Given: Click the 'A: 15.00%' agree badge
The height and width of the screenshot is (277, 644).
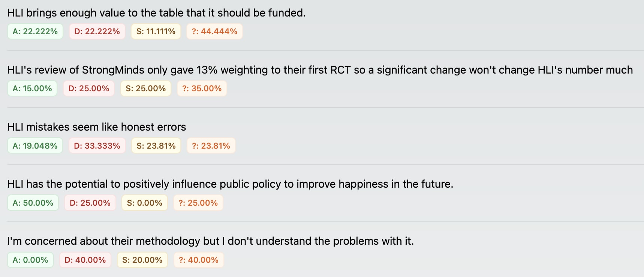Looking at the screenshot, I should (x=32, y=89).
